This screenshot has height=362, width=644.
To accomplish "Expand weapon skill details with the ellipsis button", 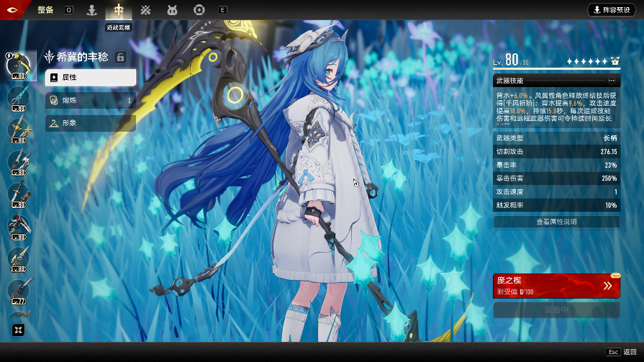I will (x=612, y=81).
